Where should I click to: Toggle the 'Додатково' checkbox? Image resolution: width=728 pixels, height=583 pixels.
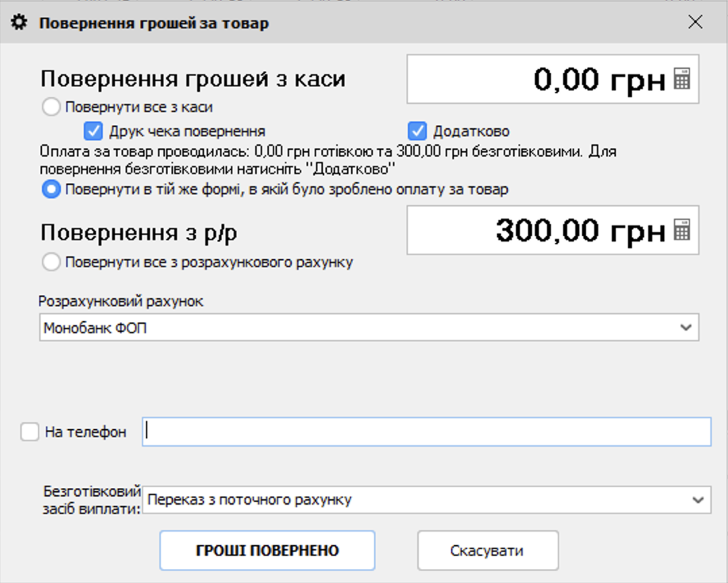tap(417, 132)
